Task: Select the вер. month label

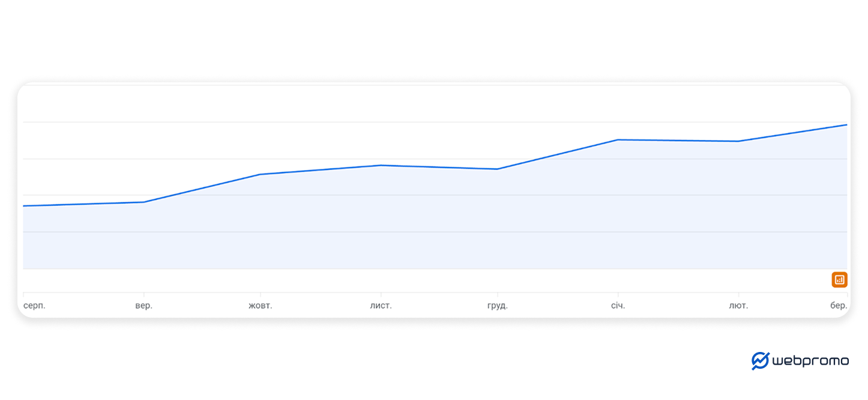Action: point(144,306)
